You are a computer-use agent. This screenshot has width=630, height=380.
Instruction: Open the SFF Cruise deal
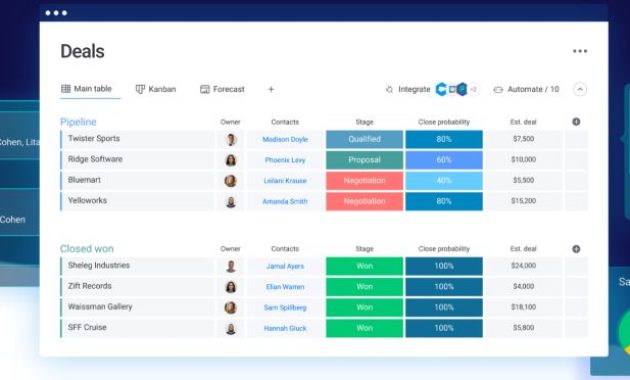pyautogui.click(x=87, y=327)
